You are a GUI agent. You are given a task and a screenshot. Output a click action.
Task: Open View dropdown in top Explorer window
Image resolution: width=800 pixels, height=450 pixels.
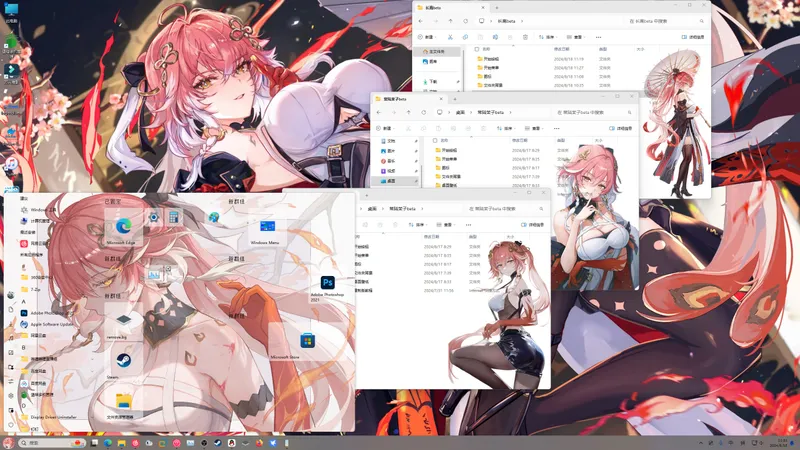tap(576, 37)
